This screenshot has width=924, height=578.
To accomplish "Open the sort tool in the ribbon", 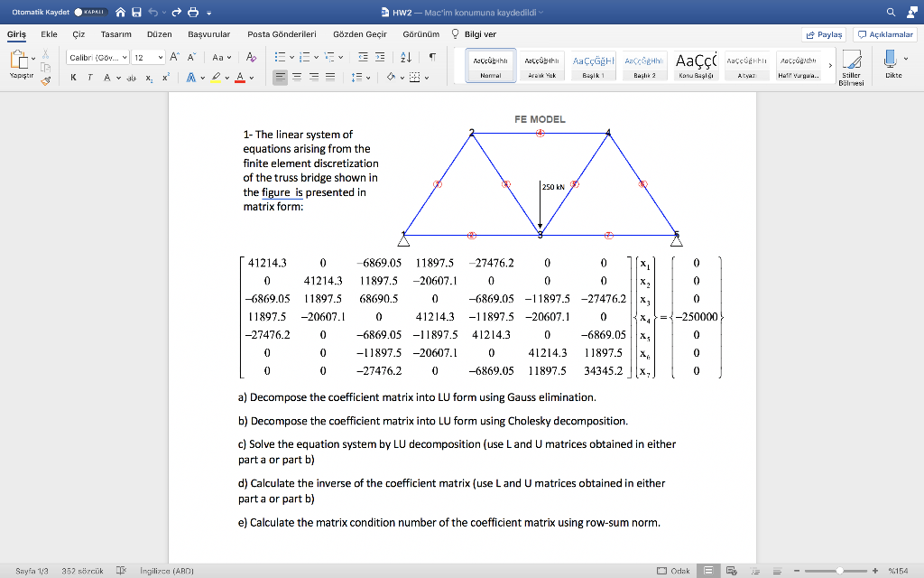I will tap(406, 57).
